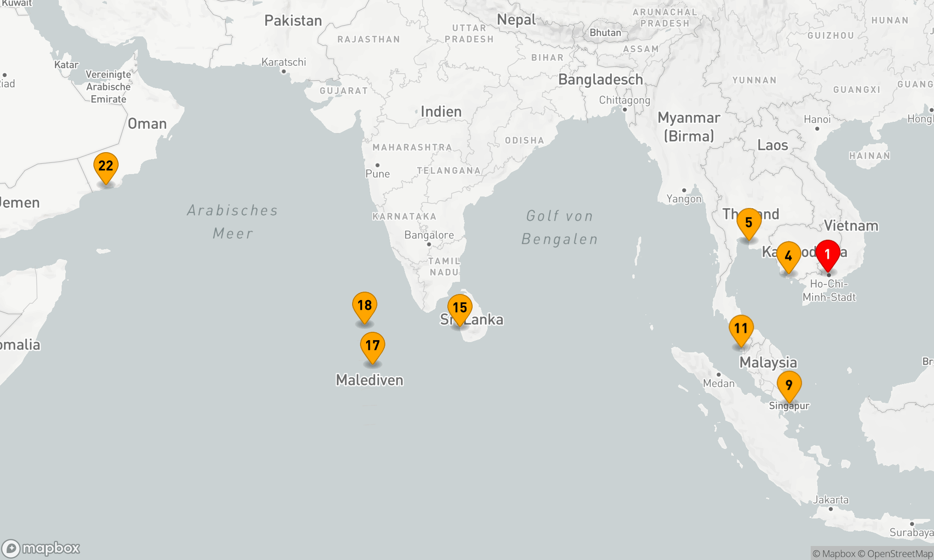Open pin 15 on Sri Lanka
This screenshot has height=560, width=934.
click(x=460, y=308)
